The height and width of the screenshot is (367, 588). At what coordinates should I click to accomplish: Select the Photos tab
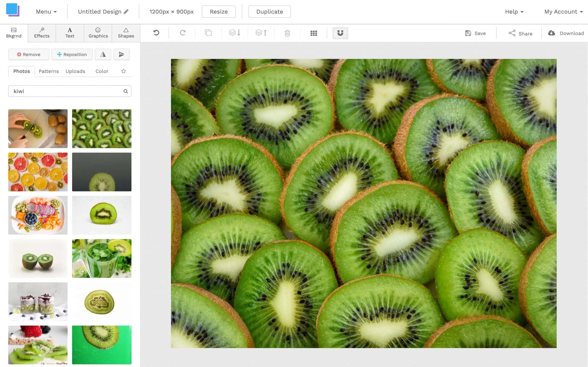22,71
